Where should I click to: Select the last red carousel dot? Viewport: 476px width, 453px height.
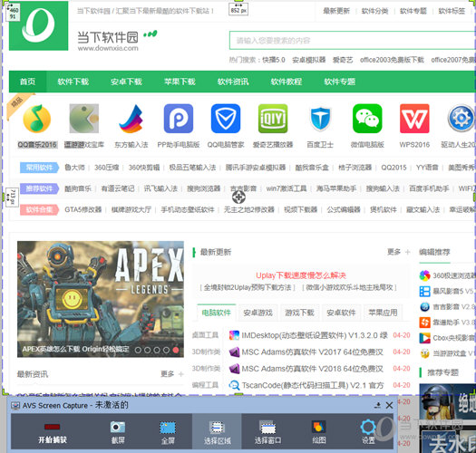click(x=176, y=350)
